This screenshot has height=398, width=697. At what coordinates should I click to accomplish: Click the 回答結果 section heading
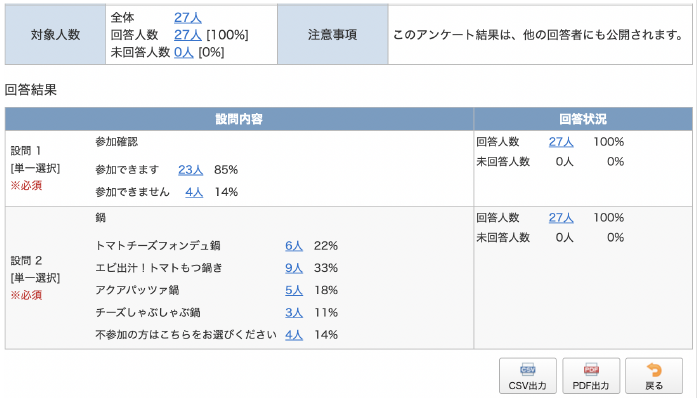coord(31,90)
